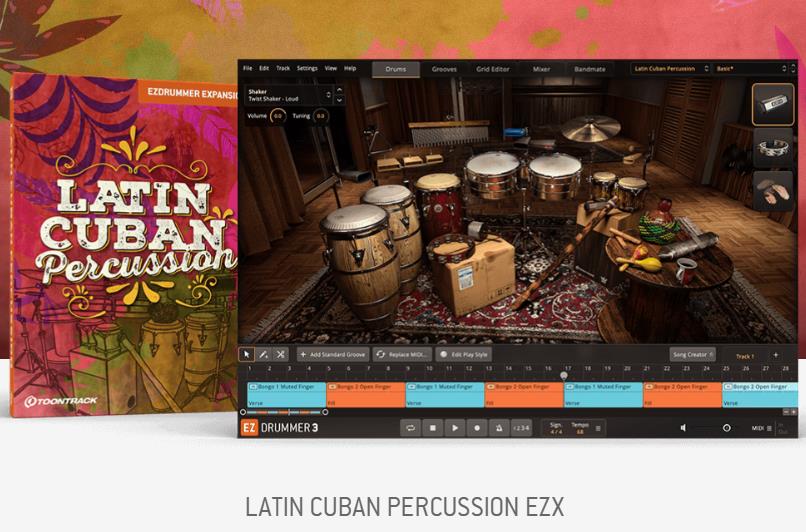
Task: Expand the Song Creator panel
Action: pos(692,355)
